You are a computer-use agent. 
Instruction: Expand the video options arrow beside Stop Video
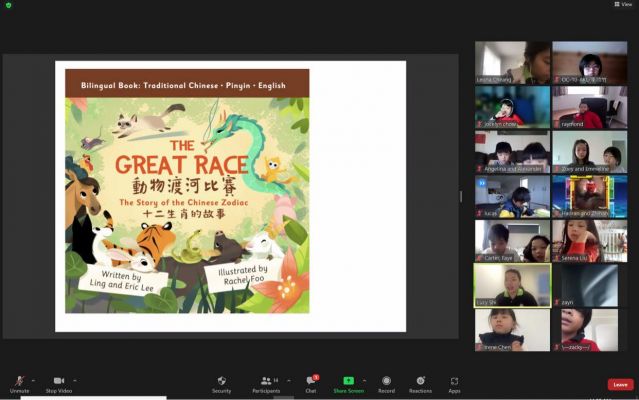pyautogui.click(x=75, y=381)
